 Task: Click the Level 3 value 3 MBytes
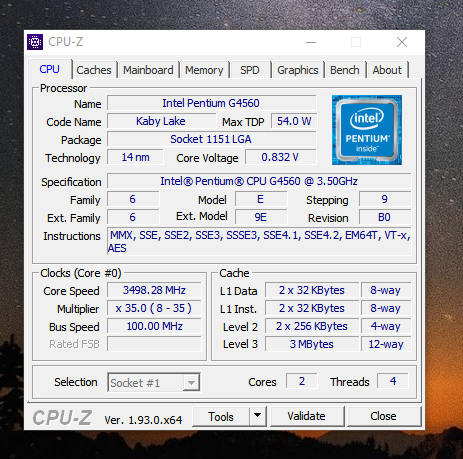[312, 344]
